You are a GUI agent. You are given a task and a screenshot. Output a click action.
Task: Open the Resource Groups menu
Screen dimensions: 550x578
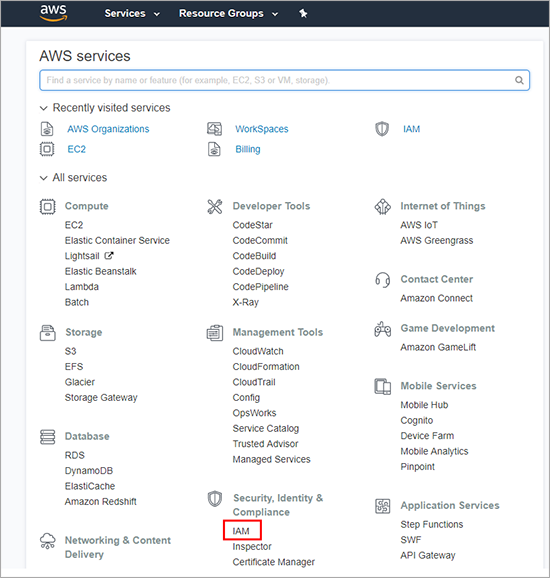[229, 14]
